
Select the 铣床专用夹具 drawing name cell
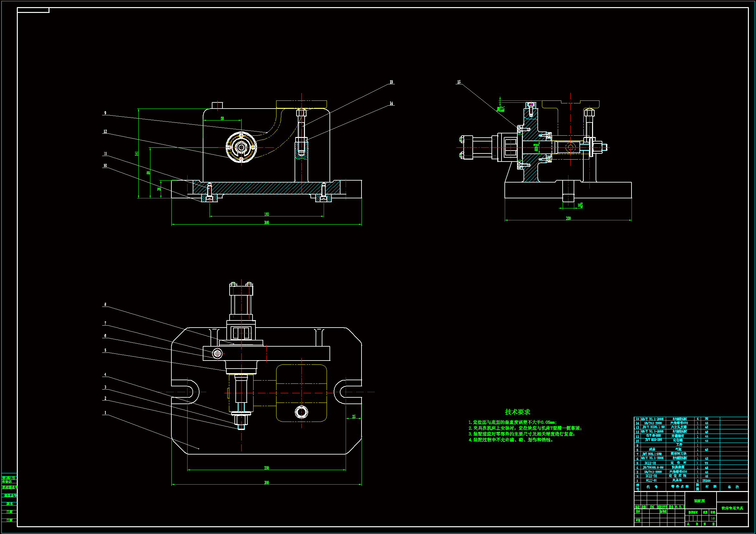(x=732, y=508)
